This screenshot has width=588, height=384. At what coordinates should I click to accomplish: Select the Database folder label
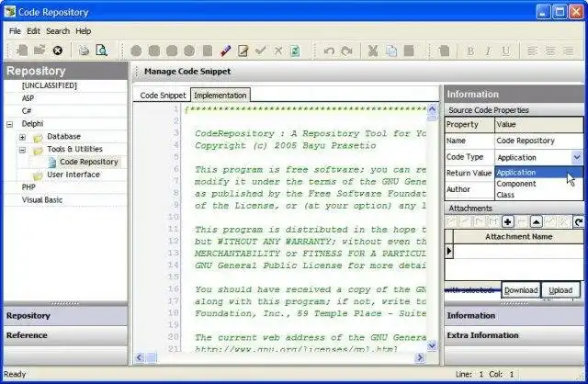coord(63,137)
